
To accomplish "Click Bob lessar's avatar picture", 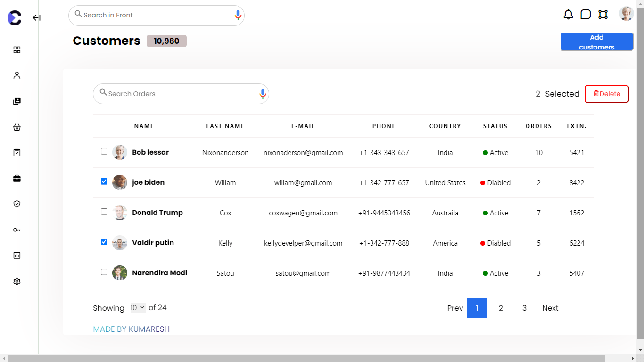I will click(x=120, y=152).
